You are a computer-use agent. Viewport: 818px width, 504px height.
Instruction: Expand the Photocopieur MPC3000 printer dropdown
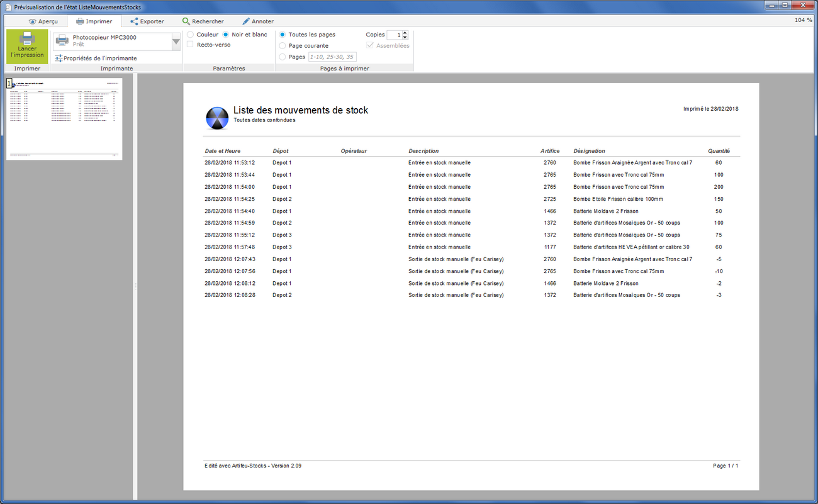(176, 42)
